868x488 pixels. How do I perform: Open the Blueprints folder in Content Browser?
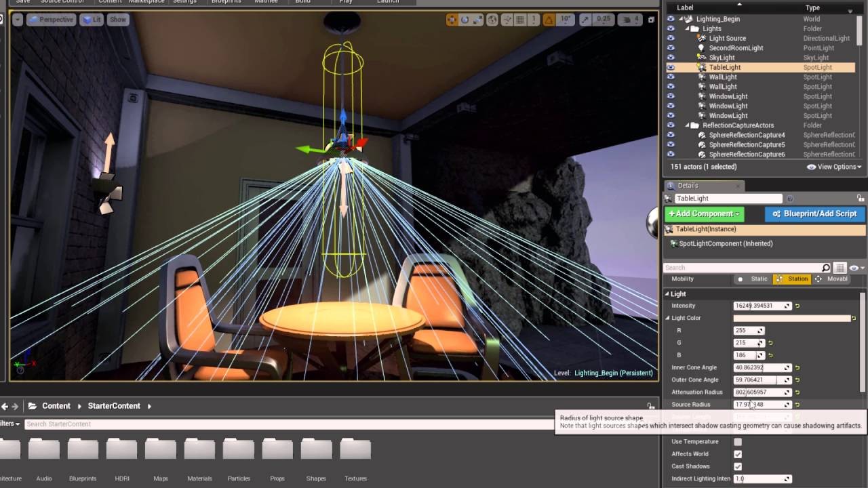coord(83,459)
